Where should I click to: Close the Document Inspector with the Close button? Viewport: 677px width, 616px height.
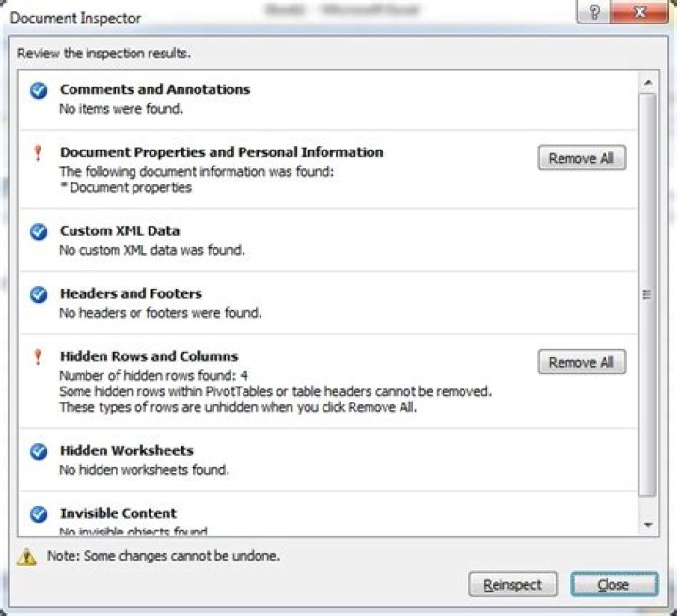[614, 584]
